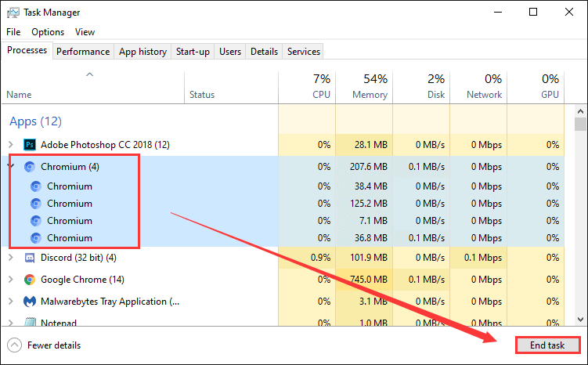This screenshot has width=588, height=365.
Task: Click the Chromium icon with 36.8 MB memory
Action: tap(36, 238)
